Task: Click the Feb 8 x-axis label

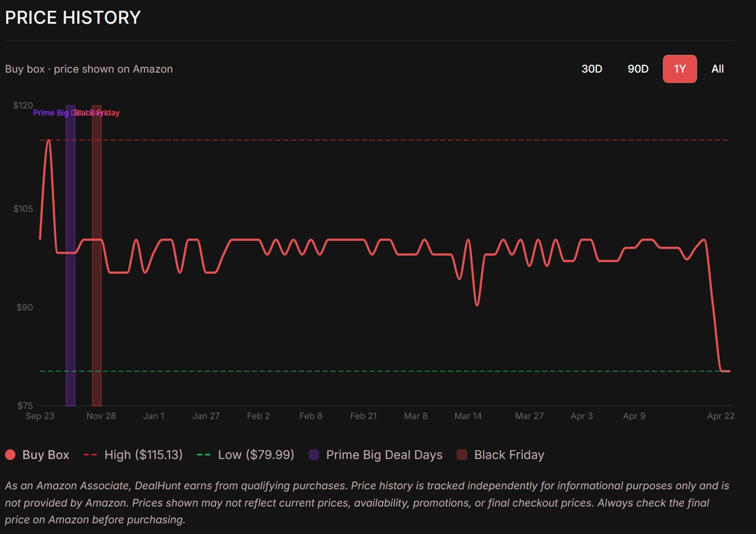Action: point(311,416)
